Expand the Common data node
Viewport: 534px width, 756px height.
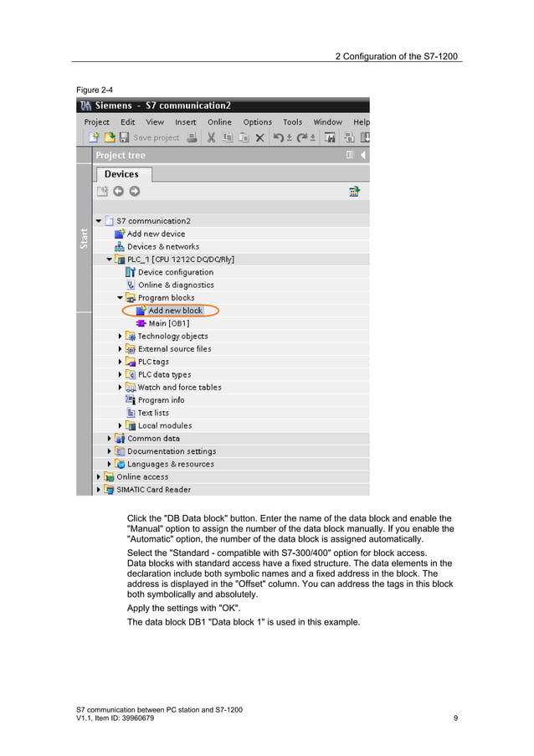[110, 438]
